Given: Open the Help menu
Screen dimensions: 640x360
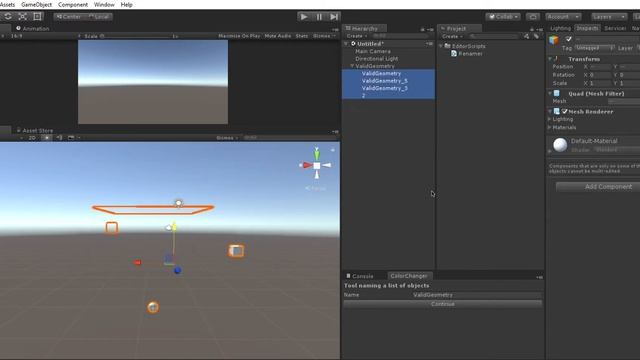Looking at the screenshot, I should click(x=127, y=4).
